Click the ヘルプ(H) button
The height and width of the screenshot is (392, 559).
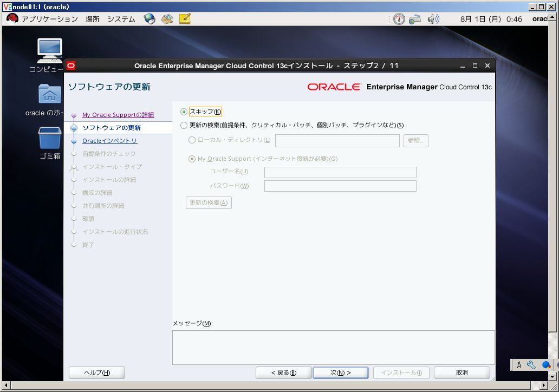(x=97, y=373)
